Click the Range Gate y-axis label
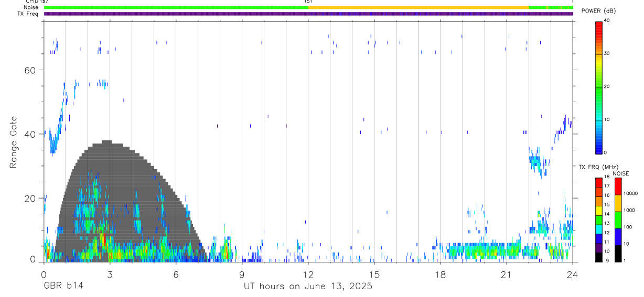 [x=14, y=142]
